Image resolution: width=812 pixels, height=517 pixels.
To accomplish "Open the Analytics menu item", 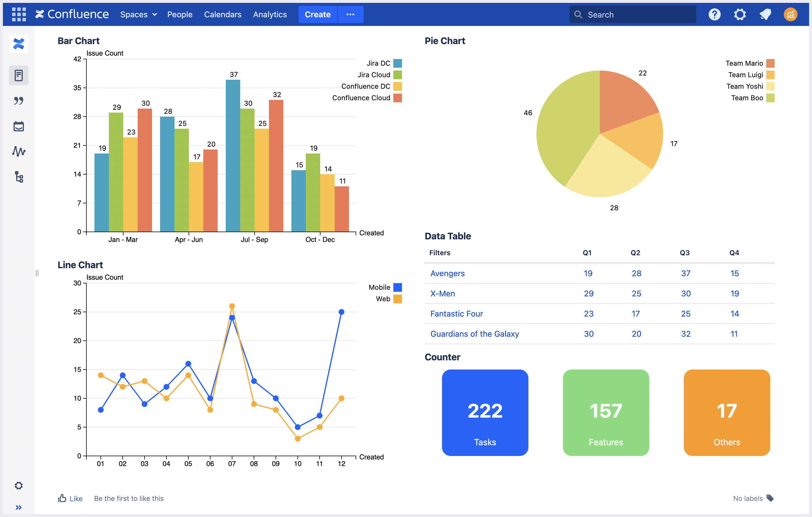I will coord(270,14).
